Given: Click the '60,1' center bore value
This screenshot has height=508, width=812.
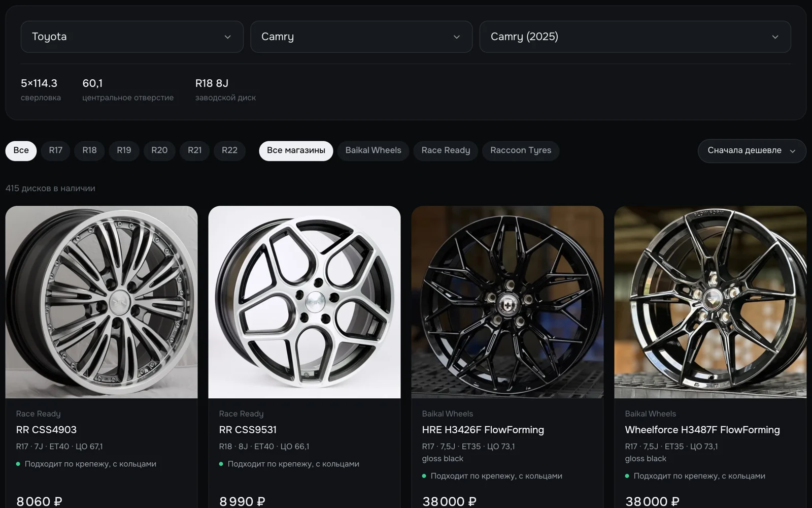Looking at the screenshot, I should (92, 83).
